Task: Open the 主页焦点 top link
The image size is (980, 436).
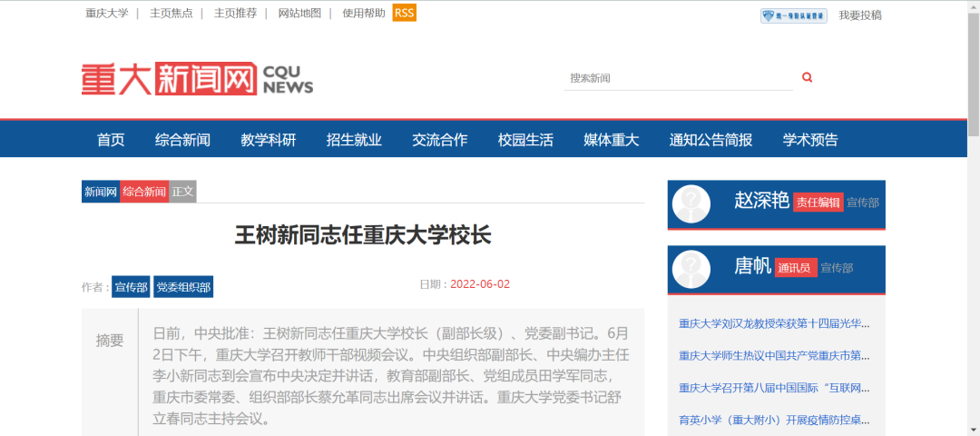Action: pyautogui.click(x=171, y=13)
